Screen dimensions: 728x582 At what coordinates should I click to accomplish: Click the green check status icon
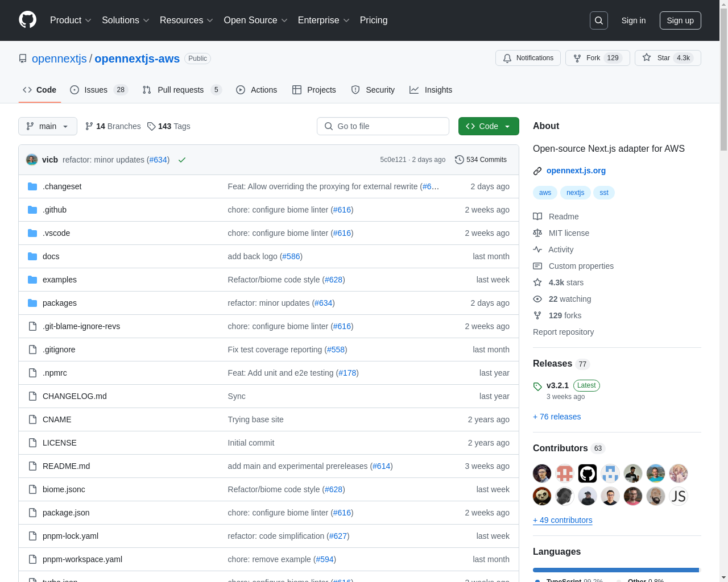[182, 160]
